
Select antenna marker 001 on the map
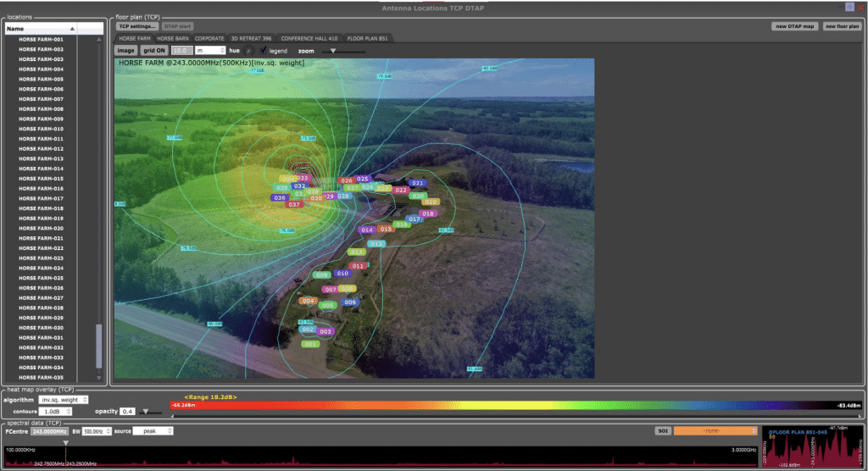(x=310, y=344)
